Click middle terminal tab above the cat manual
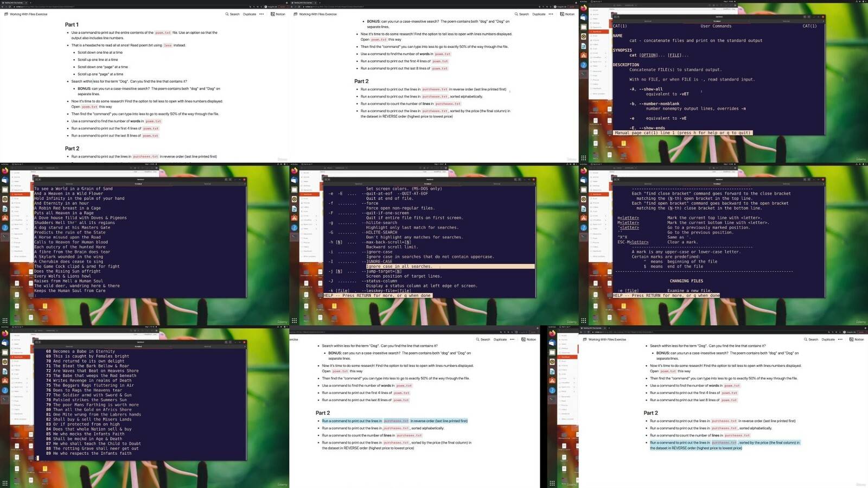Screen dimensions: 868x488 click(717, 21)
